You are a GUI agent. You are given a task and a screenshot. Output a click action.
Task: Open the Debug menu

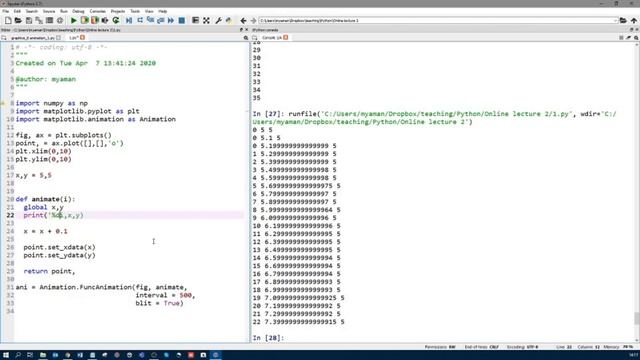[78, 11]
